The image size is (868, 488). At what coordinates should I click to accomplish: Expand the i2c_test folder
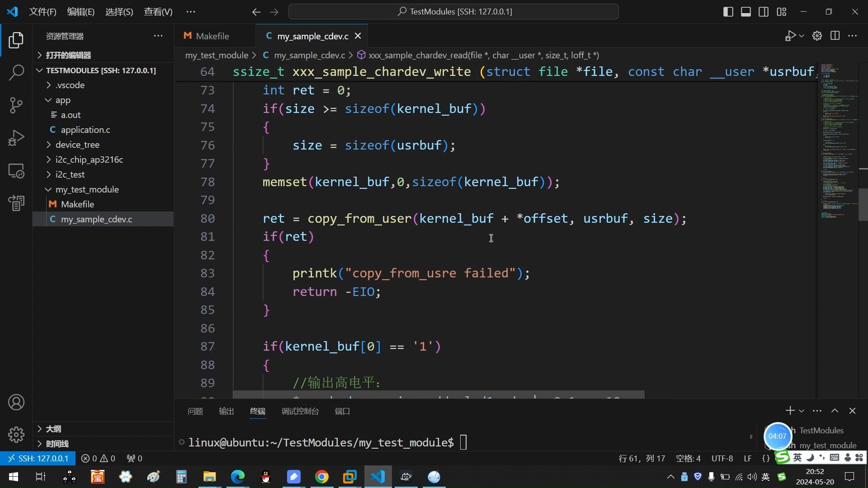click(x=103, y=174)
